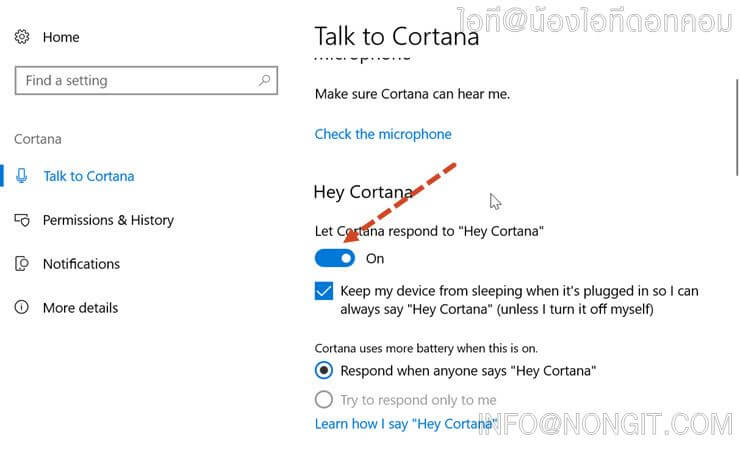The image size is (740, 450).
Task: Click the Notifications sidebar icon
Action: click(x=22, y=264)
